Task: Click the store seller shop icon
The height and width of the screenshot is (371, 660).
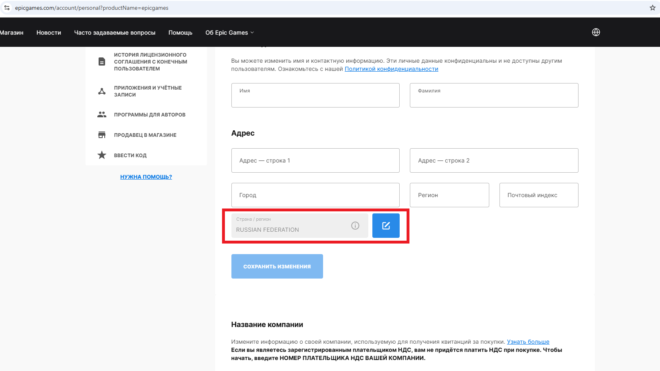Action: [102, 135]
